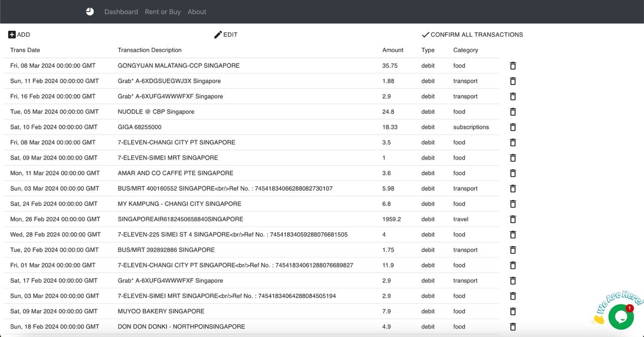Delete the Grab A-6XDGSUEGWJ3X transaction
Screen dimensions: 644x337
(x=513, y=81)
